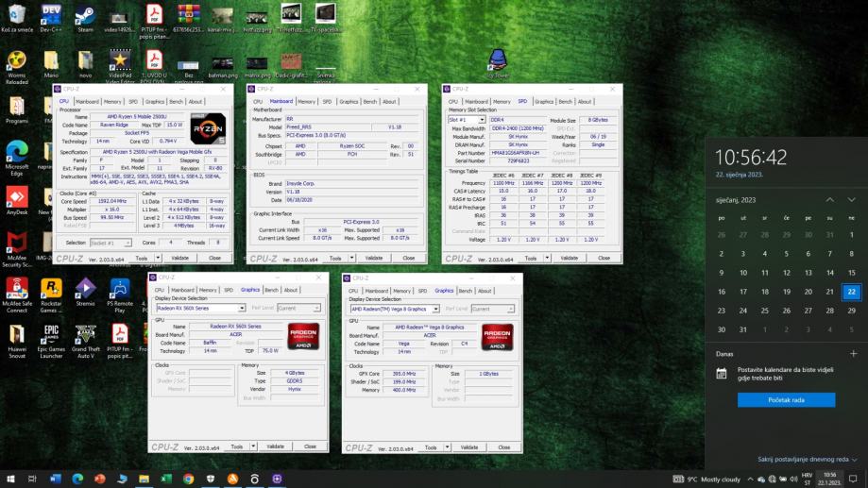
Task: Click the Excel icon in the taskbar
Action: point(166,479)
